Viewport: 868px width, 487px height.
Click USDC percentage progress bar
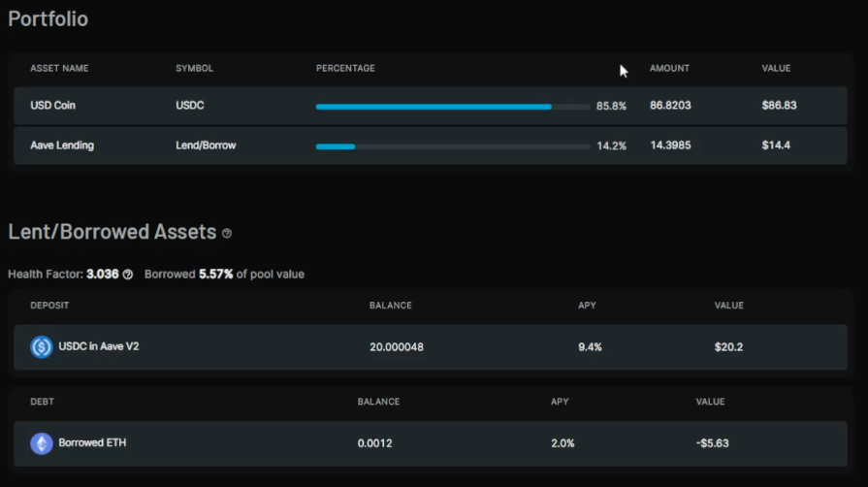453,107
